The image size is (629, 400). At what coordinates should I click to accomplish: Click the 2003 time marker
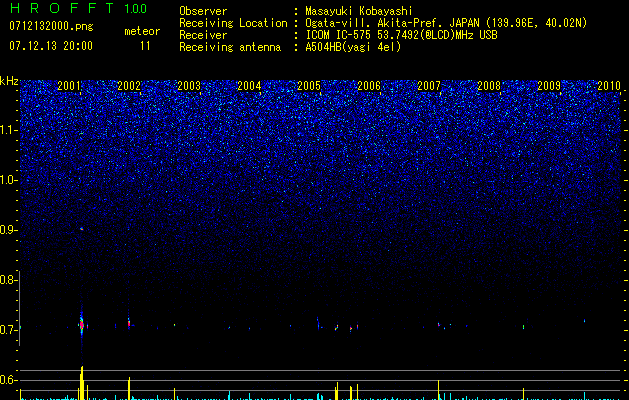[x=189, y=86]
